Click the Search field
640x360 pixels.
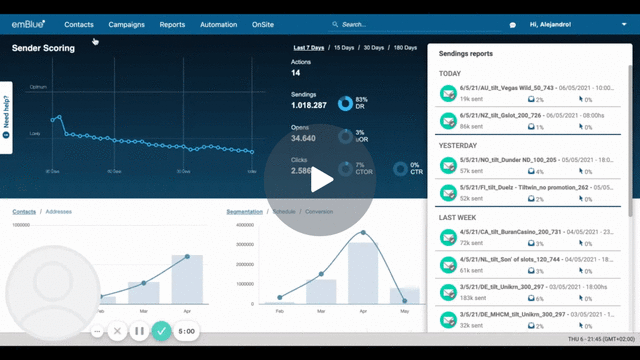pyautogui.click(x=416, y=24)
